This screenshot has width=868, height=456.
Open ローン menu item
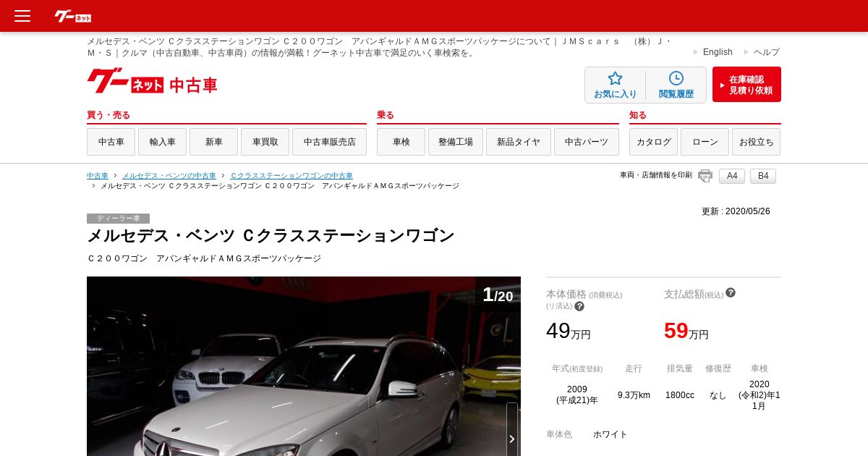coord(705,142)
